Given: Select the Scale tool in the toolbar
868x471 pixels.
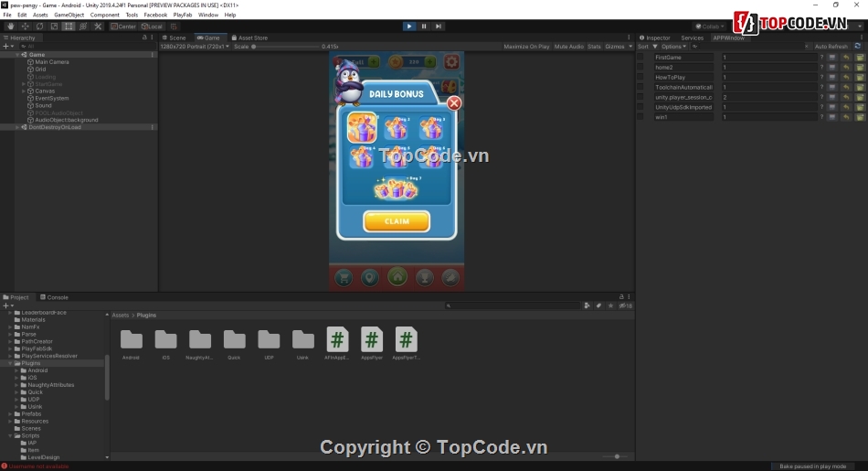Looking at the screenshot, I should coord(54,26).
